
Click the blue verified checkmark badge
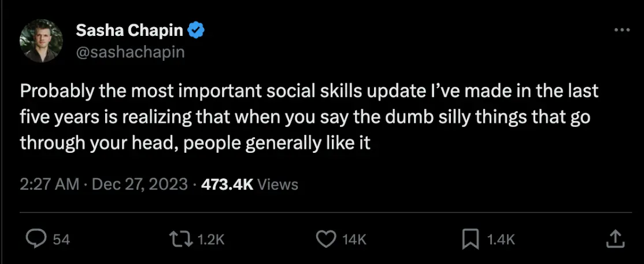[198, 30]
